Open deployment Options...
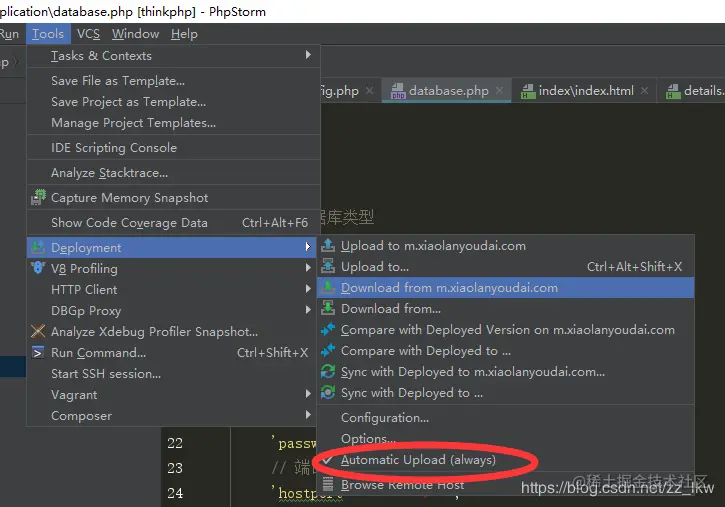Viewport: 725px width, 507px height. 505,439
